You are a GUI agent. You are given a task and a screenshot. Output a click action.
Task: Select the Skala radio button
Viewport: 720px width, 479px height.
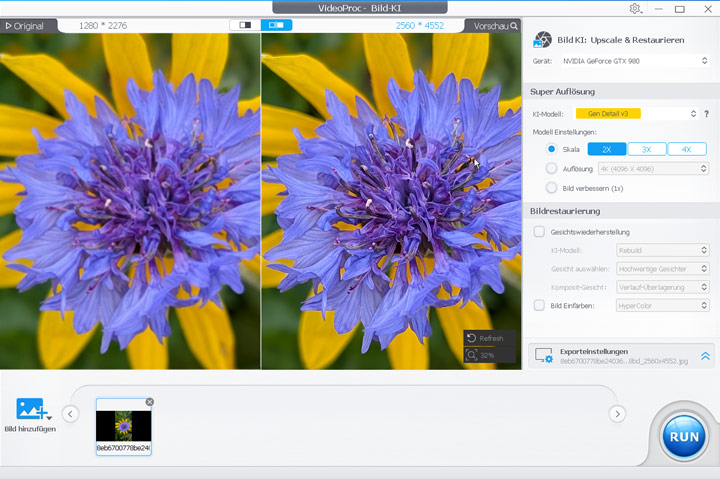point(551,149)
